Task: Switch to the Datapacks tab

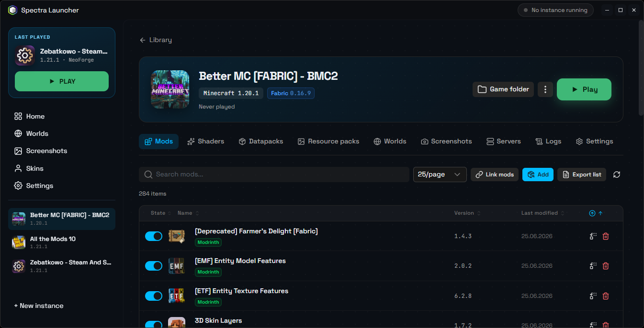Action: click(261, 142)
